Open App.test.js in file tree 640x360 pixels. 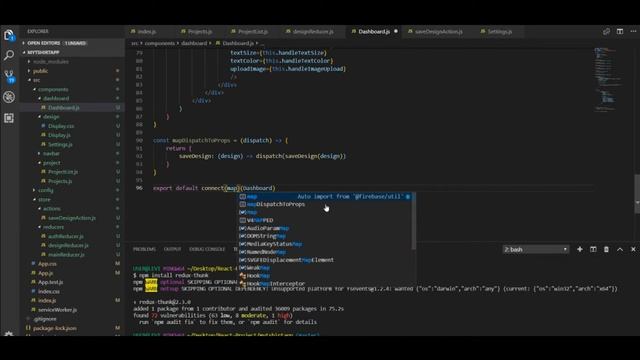click(x=51, y=282)
